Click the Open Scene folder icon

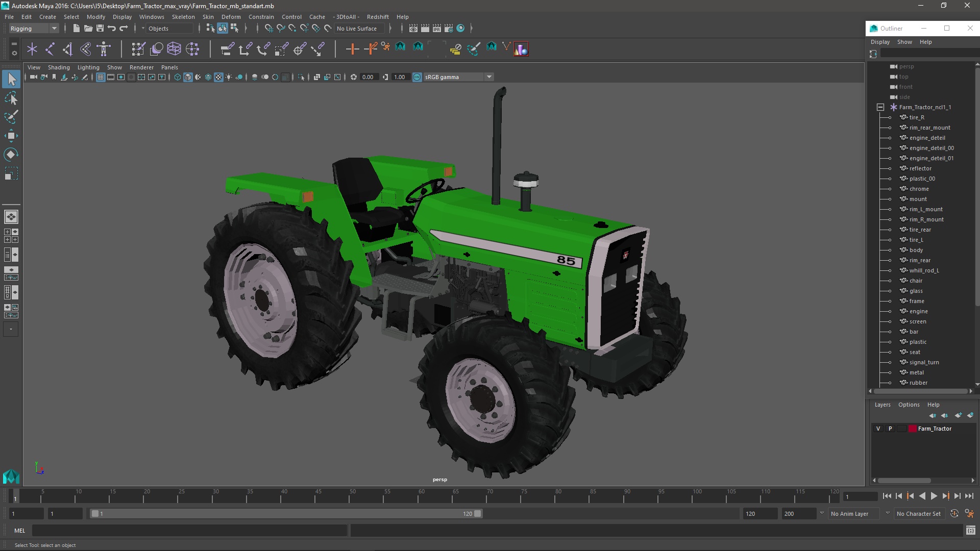pos(88,29)
